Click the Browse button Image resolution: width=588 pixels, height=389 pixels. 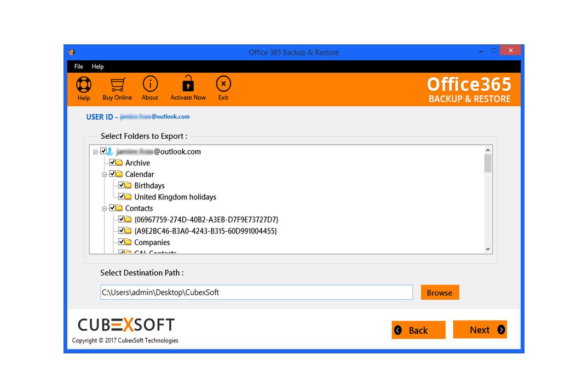[440, 293]
